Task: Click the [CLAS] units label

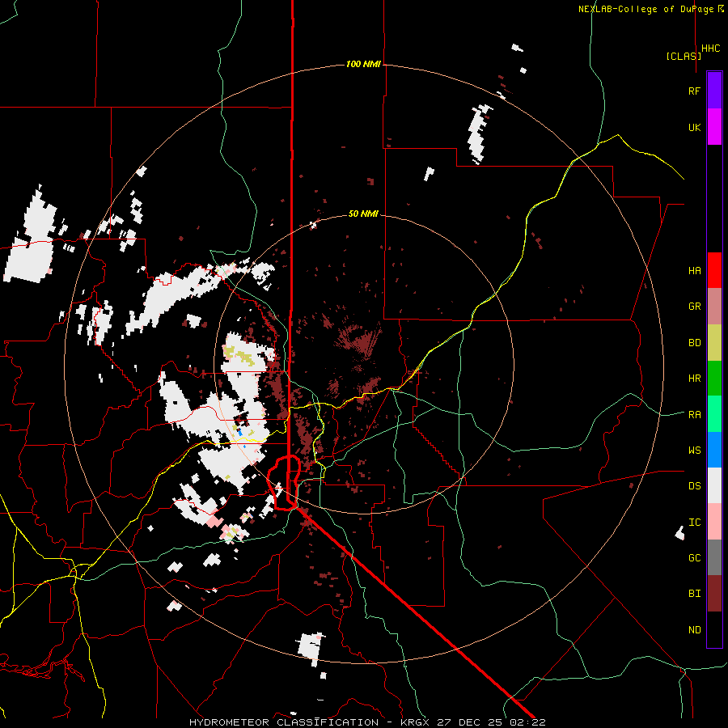Action: pyautogui.click(x=684, y=56)
